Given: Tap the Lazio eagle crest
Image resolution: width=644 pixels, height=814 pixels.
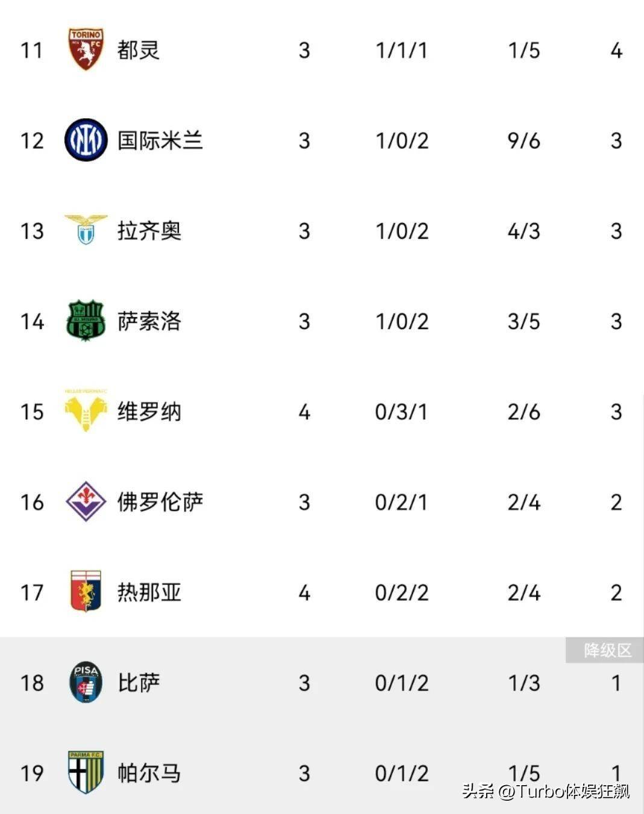Looking at the screenshot, I should pyautogui.click(x=86, y=230).
